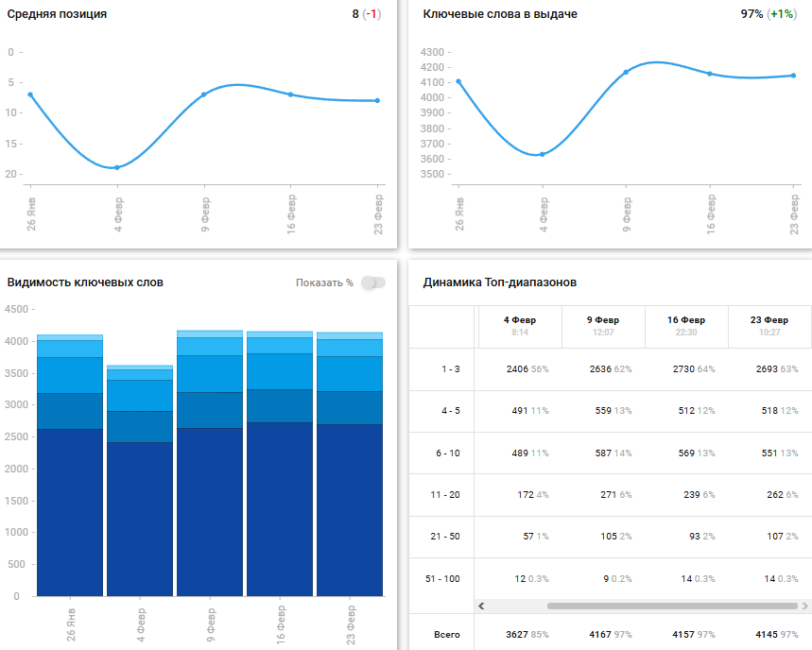Click the '21 - 50' range row label
Viewport: 812px width, 650px height.
[x=445, y=536]
